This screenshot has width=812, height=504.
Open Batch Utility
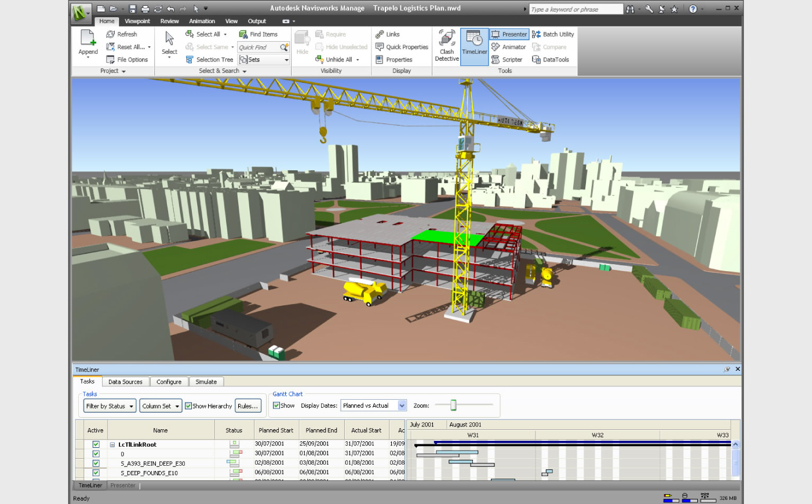[x=553, y=34]
